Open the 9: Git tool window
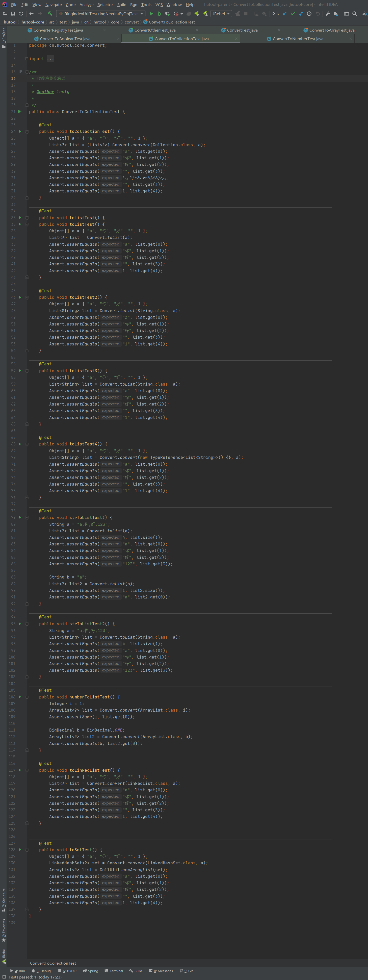 (x=186, y=971)
